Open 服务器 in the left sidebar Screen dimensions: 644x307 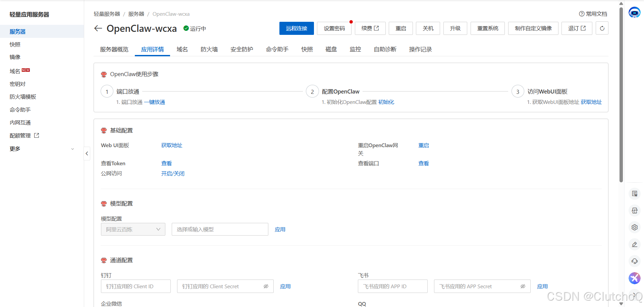42,32
